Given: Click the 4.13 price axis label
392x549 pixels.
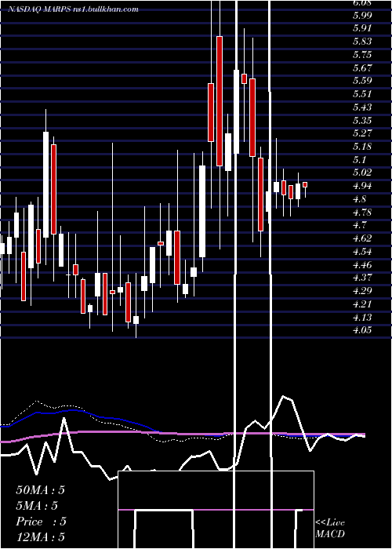Looking at the screenshot, I should [362, 318].
